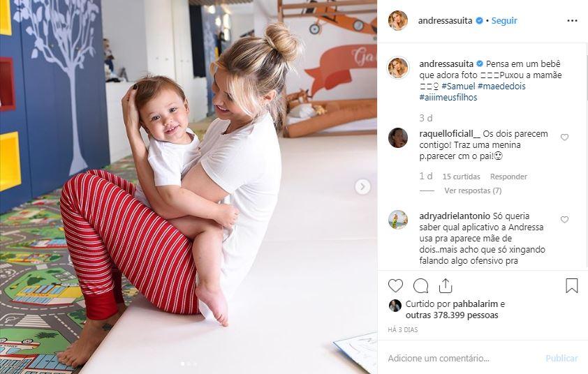View raquelloficiall__ profile avatar
Screen dimensions: 588x374
point(398,137)
